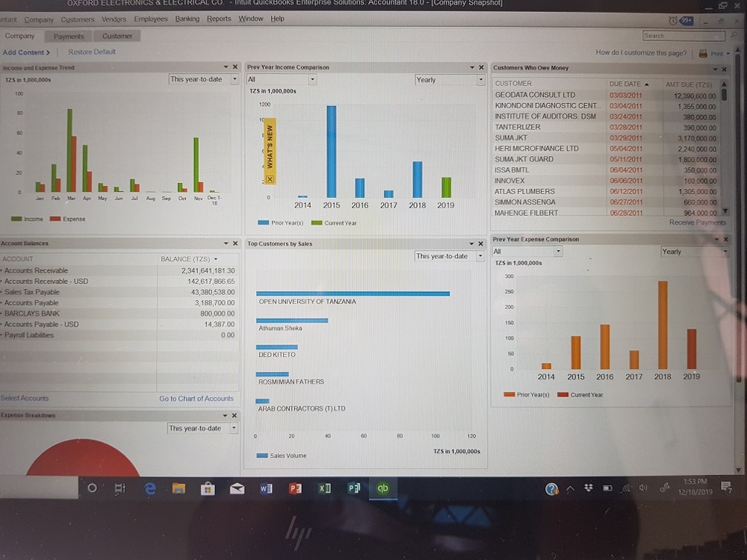Click the Restore Default link
Image resolution: width=747 pixels, height=560 pixels.
coord(92,52)
